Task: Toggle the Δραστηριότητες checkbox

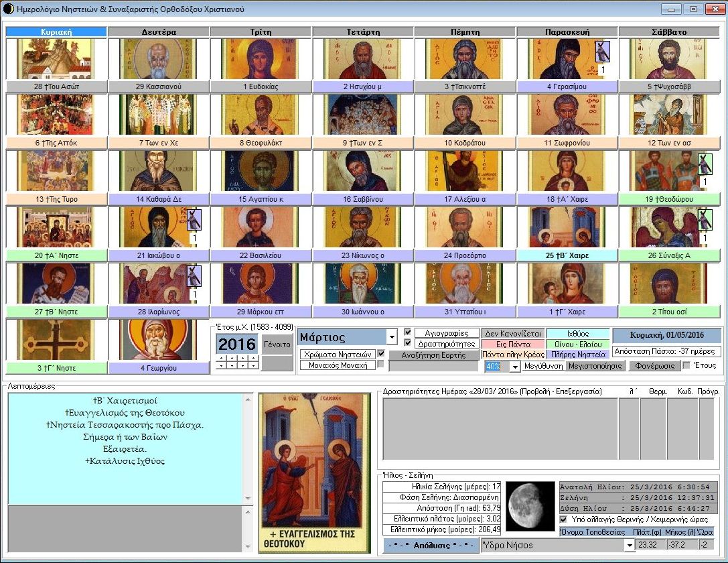Action: [408, 342]
